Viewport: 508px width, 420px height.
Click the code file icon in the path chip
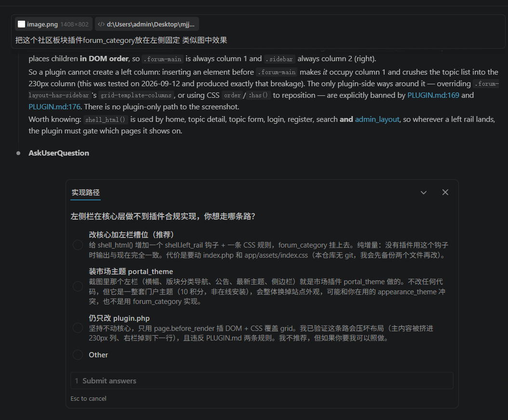[101, 24]
